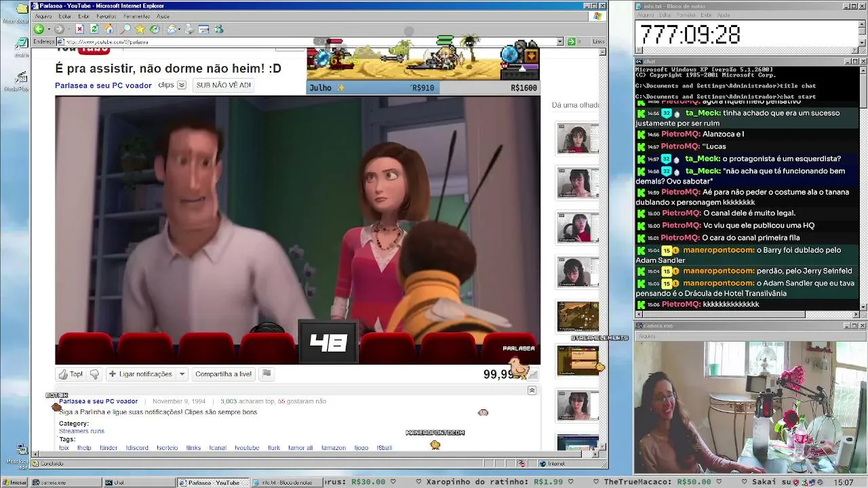Viewport: 868px width, 488px height.
Task: Click the main video player
Action: pos(298,229)
